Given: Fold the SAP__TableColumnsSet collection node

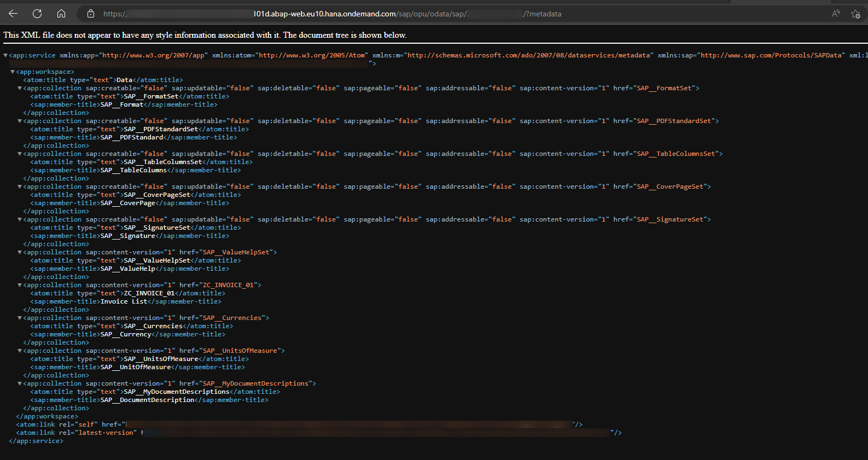Looking at the screenshot, I should point(20,154).
